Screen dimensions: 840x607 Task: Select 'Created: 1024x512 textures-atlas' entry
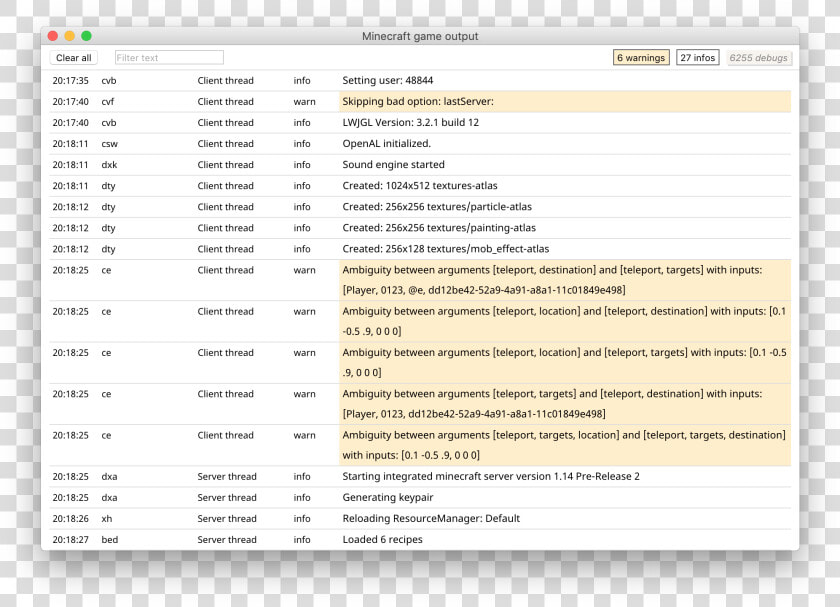coord(420,186)
